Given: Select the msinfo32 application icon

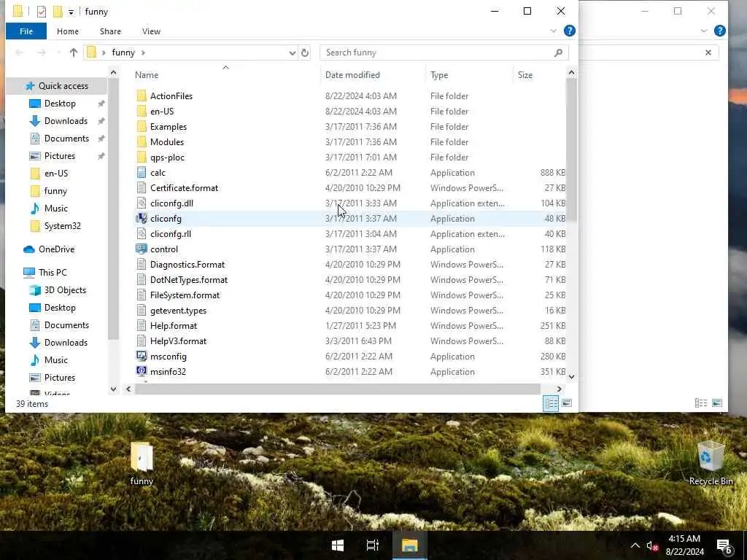Looking at the screenshot, I should coord(142,371).
